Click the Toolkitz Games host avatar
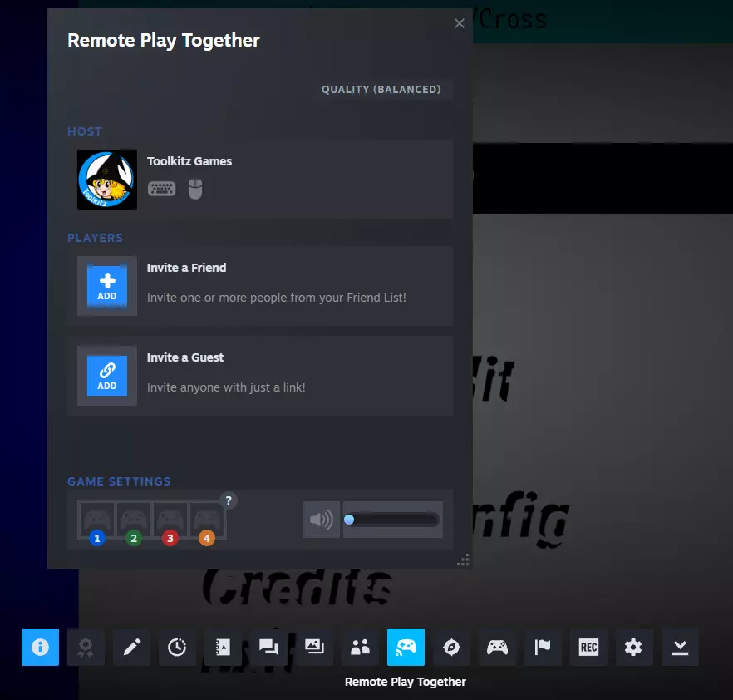733x700 pixels. pyautogui.click(x=107, y=180)
